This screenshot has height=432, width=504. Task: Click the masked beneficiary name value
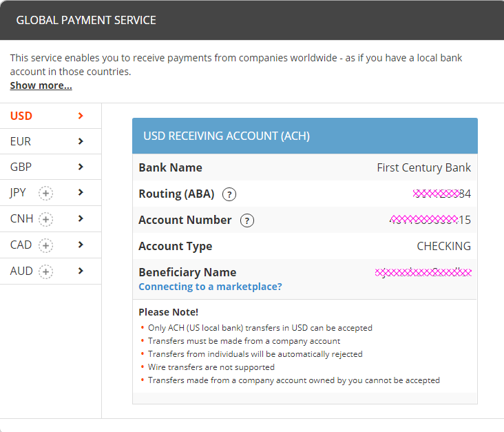(x=423, y=272)
